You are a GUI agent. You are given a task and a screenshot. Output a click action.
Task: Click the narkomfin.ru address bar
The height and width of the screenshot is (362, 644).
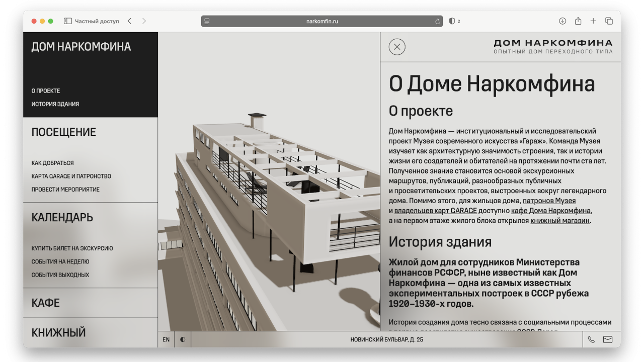pyautogui.click(x=322, y=21)
